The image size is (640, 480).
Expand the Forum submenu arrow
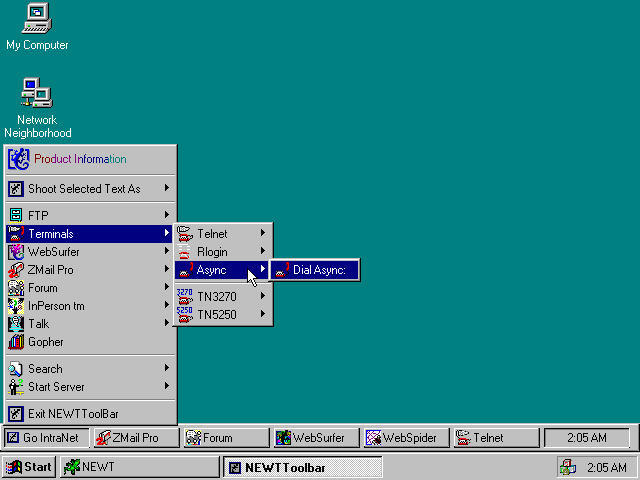click(x=167, y=287)
